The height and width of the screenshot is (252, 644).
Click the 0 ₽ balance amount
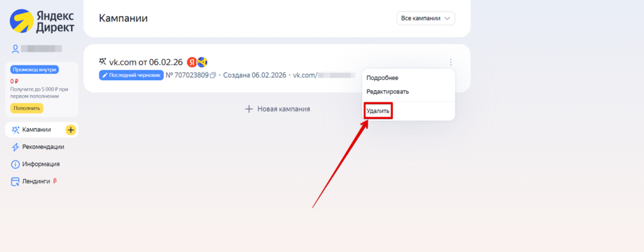point(14,81)
